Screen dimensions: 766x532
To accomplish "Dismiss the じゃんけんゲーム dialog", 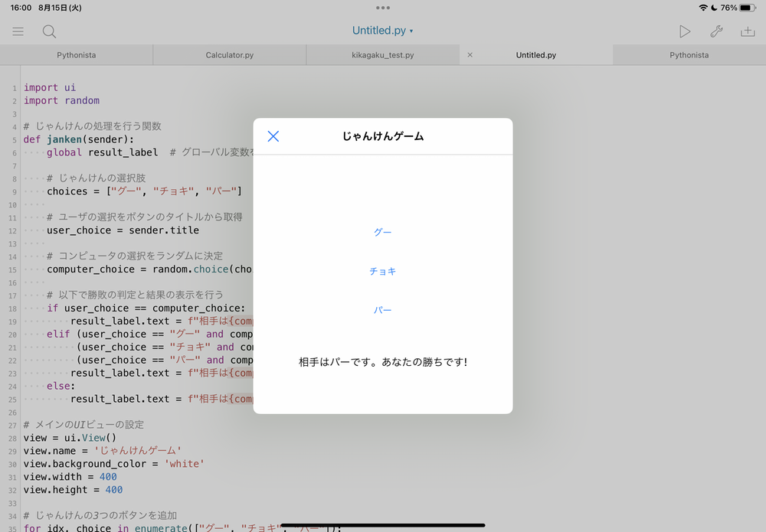I will coord(273,135).
